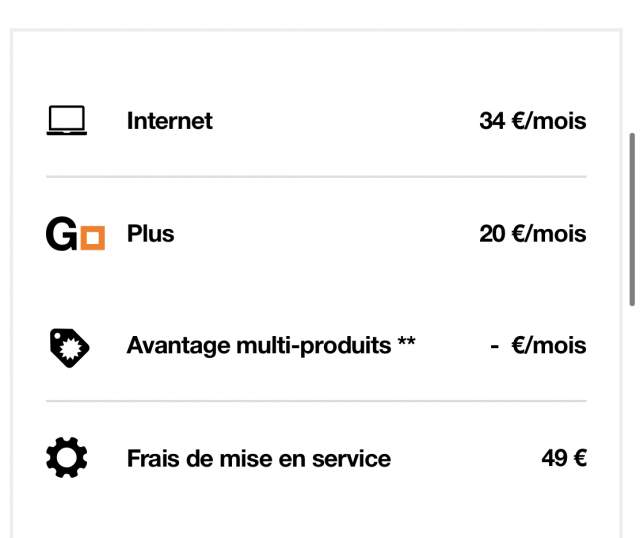Click separator line below Internet row
Screen dimensions: 640x538
tap(316, 177)
